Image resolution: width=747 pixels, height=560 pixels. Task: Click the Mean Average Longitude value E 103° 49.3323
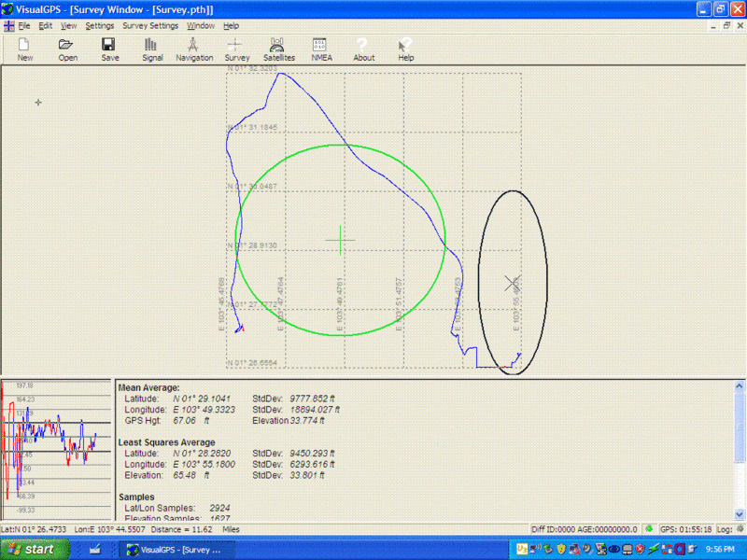(204, 410)
